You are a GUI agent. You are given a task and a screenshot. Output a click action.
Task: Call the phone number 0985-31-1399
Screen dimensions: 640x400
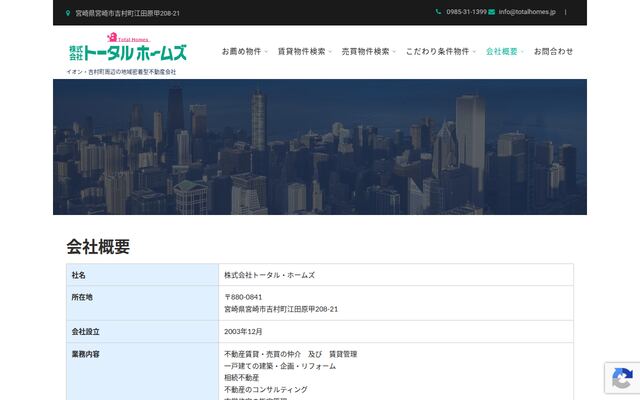coord(466,12)
